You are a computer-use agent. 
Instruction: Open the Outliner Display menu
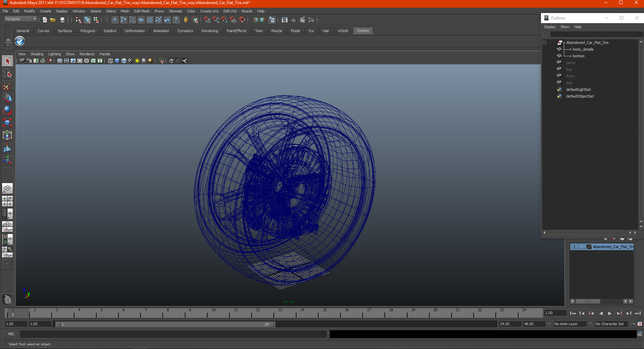pyautogui.click(x=549, y=27)
